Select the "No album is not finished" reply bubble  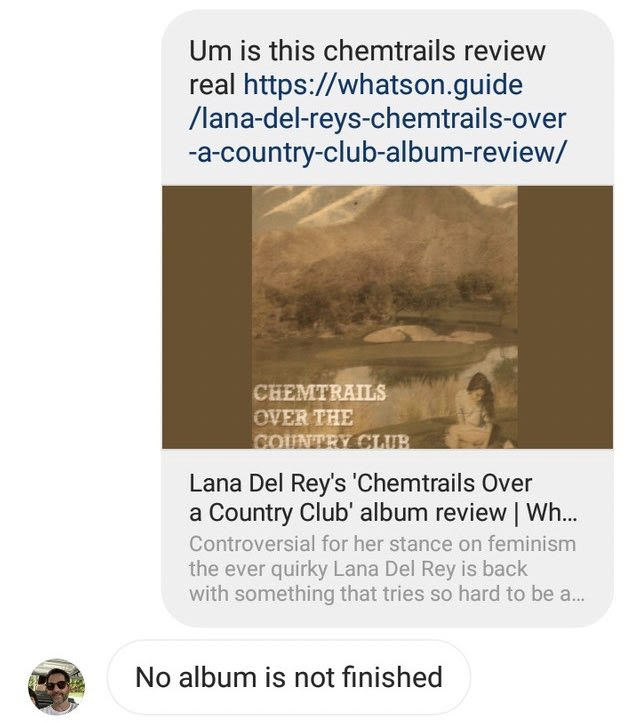tap(289, 677)
